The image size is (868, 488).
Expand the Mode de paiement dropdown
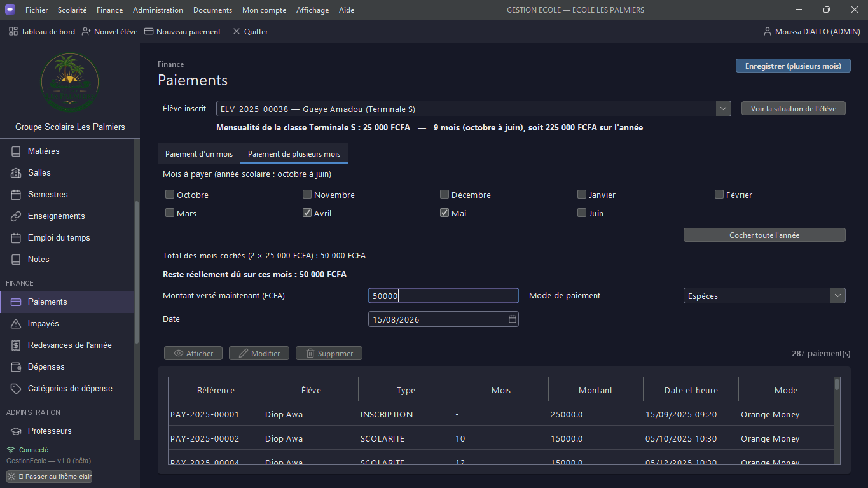point(838,296)
